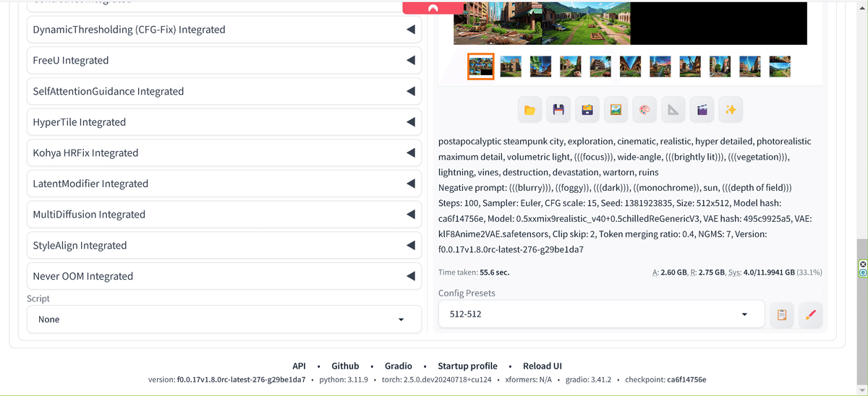Click the Reload UI footer link
The height and width of the screenshot is (396, 868).
(x=542, y=366)
